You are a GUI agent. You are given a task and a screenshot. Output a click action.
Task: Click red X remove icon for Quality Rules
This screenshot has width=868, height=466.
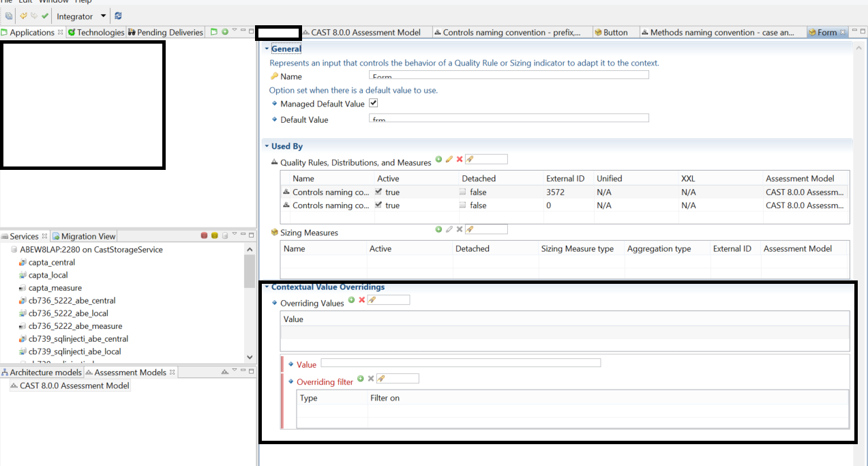[459, 159]
